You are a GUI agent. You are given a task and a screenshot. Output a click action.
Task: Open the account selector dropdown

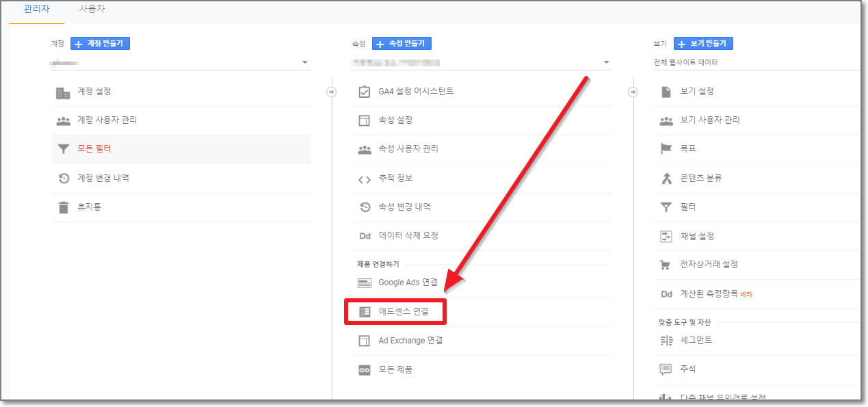tap(181, 62)
